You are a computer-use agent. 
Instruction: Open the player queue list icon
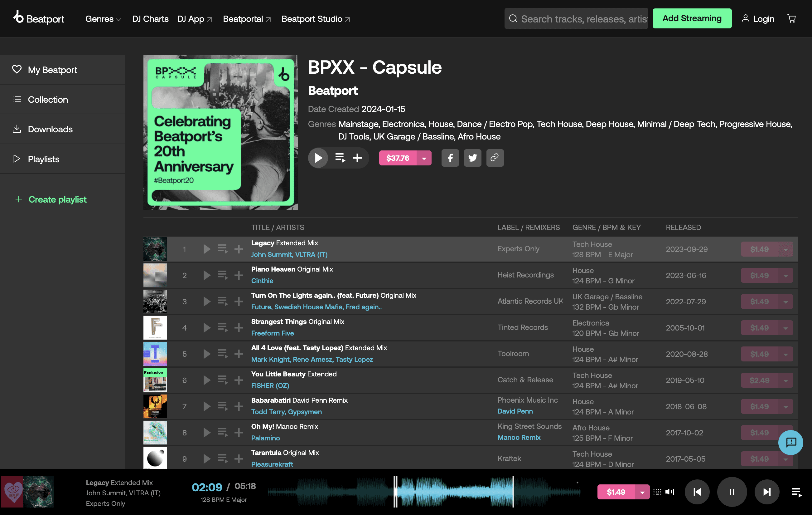796,493
